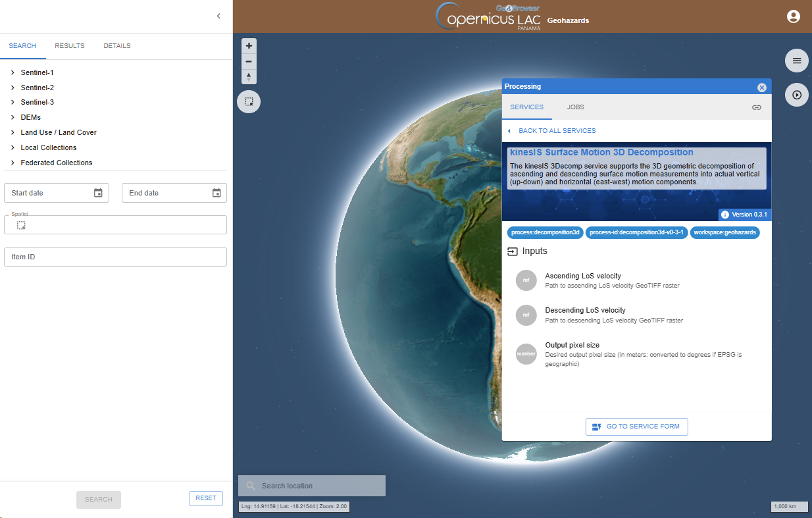This screenshot has width=812, height=518.
Task: Click the zoom out minus button
Action: (x=249, y=62)
